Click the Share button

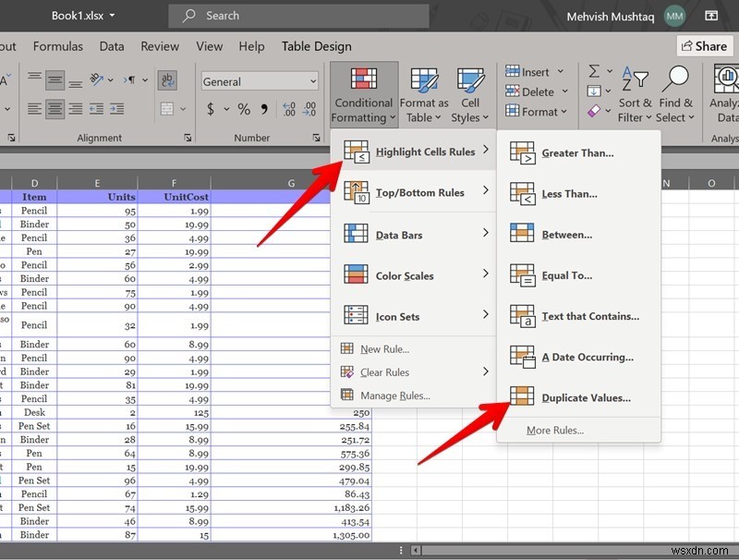coord(705,45)
